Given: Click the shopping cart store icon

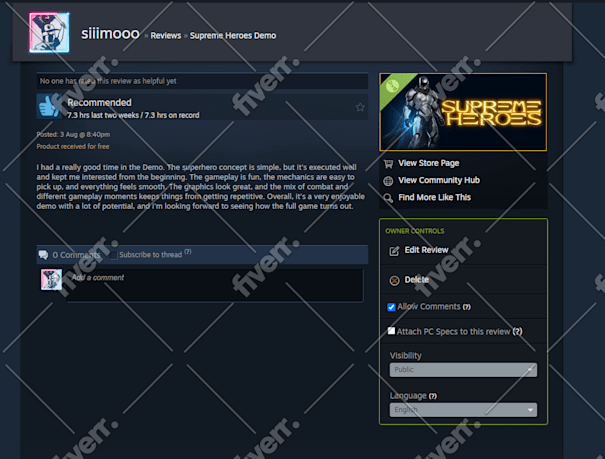Looking at the screenshot, I should pos(388,164).
